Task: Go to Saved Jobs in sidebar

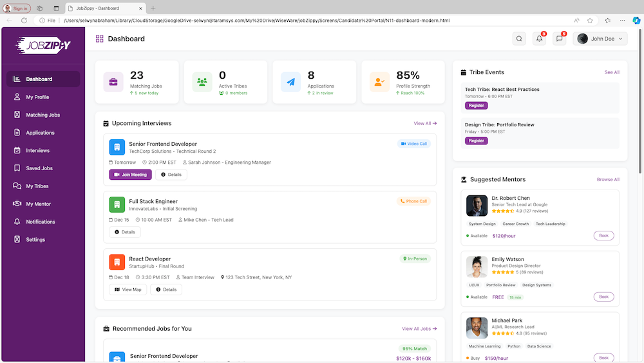Action: (x=39, y=168)
